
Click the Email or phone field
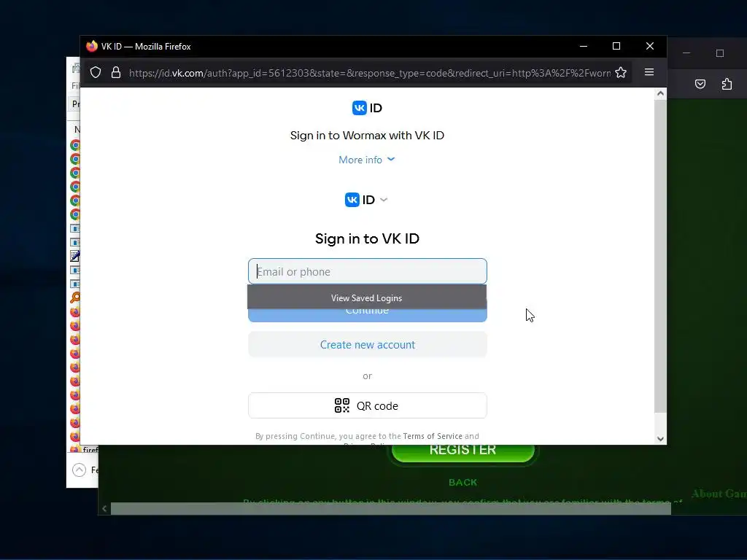pyautogui.click(x=368, y=271)
